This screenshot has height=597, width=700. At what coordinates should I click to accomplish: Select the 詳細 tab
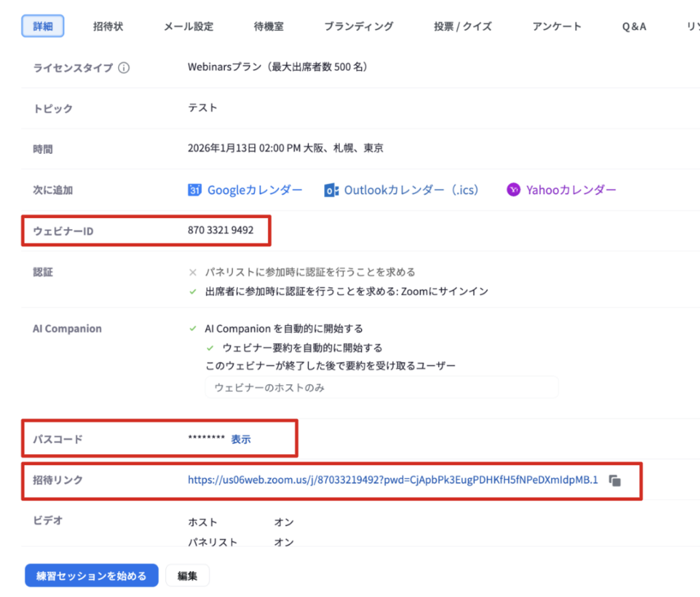[x=43, y=27]
